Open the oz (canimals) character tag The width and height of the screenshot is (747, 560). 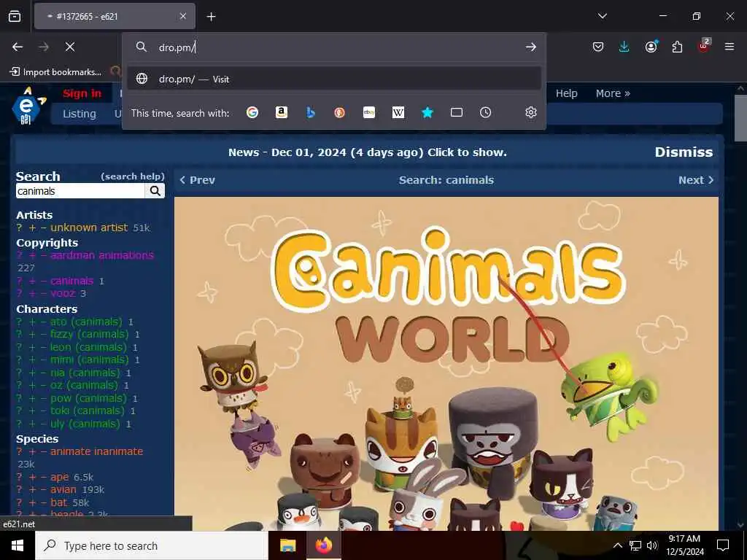[x=85, y=385]
